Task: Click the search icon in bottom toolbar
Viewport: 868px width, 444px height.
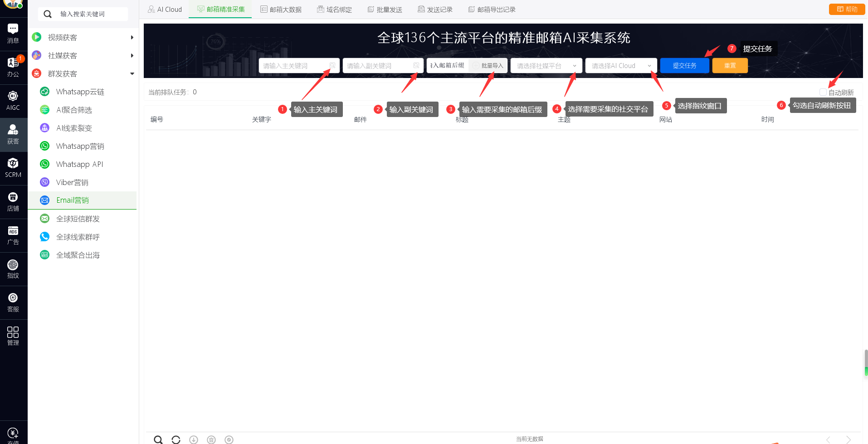Action: pyautogui.click(x=158, y=439)
